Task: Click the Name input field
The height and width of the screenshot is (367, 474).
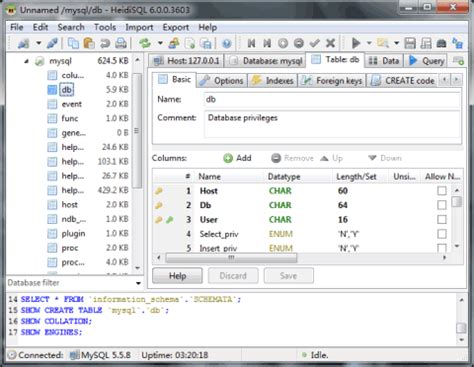Action: click(332, 99)
